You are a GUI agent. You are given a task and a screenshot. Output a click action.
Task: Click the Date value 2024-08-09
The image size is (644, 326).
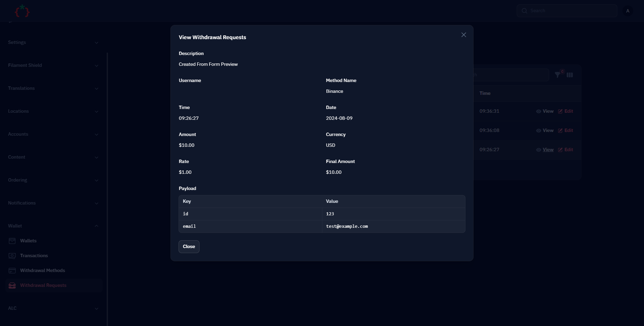point(339,118)
